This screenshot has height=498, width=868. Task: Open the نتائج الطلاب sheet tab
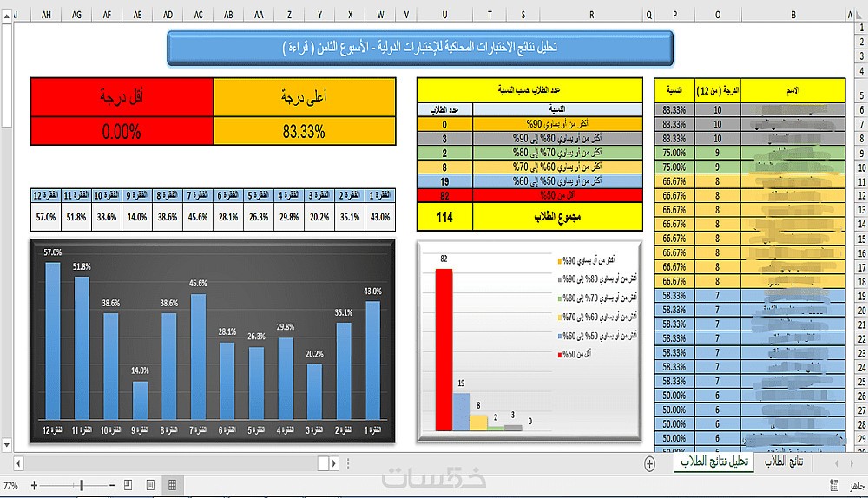click(x=784, y=462)
